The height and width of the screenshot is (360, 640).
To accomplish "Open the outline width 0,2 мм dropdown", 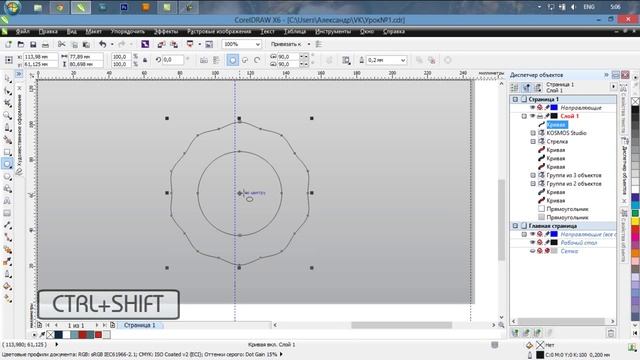I will pyautogui.click(x=403, y=60).
